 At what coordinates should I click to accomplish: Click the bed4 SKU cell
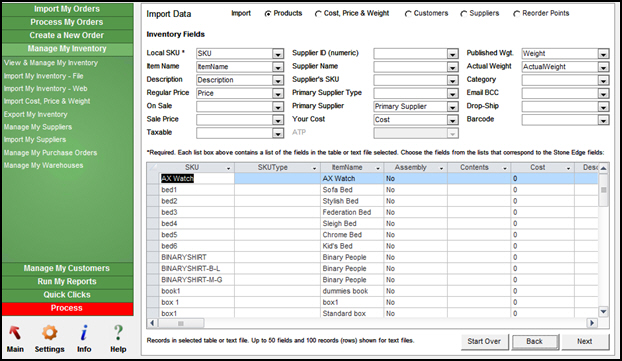point(197,224)
